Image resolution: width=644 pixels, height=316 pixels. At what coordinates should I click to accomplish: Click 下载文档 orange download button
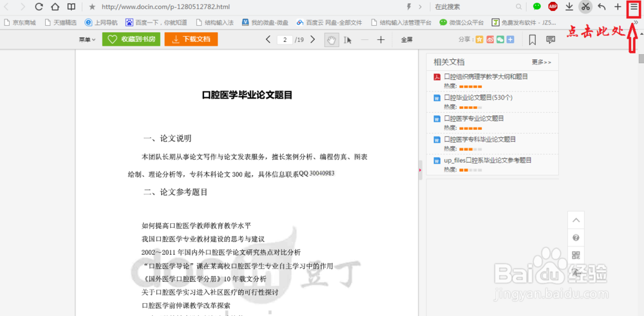coord(191,39)
